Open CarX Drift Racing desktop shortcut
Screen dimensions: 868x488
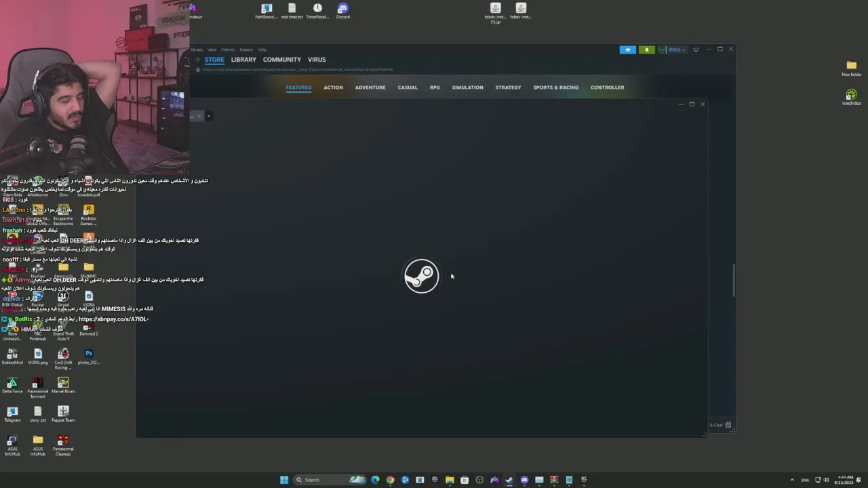pos(63,359)
